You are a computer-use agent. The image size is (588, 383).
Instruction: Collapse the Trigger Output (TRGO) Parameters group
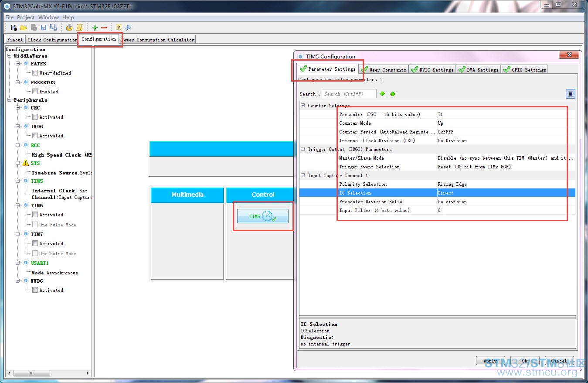click(303, 149)
